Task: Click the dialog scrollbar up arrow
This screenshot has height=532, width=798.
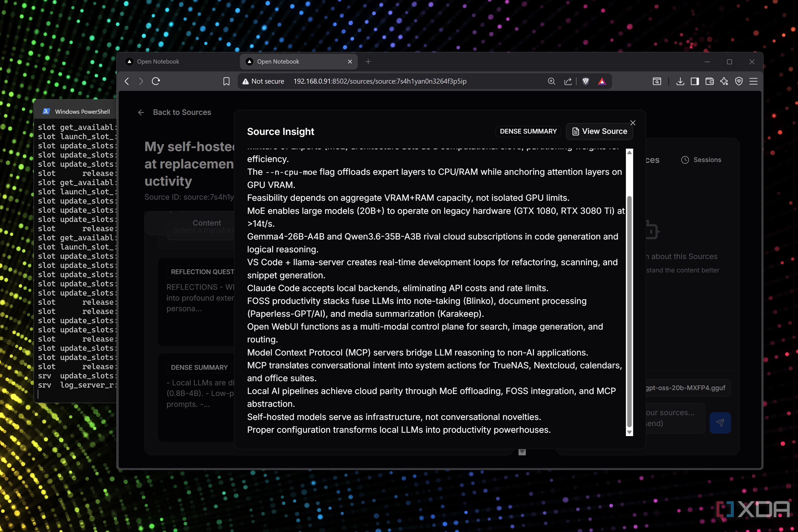Action: (x=629, y=153)
